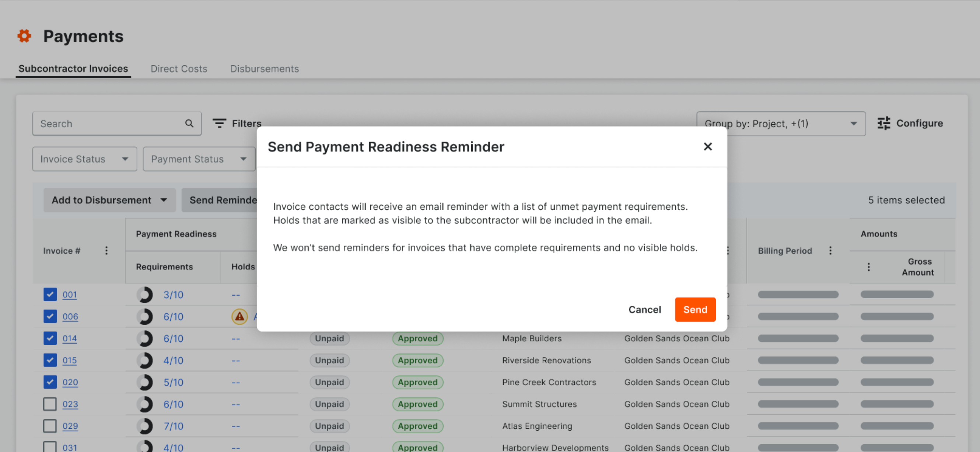The height and width of the screenshot is (452, 980).
Task: Open invoice 023 link
Action: point(70,404)
